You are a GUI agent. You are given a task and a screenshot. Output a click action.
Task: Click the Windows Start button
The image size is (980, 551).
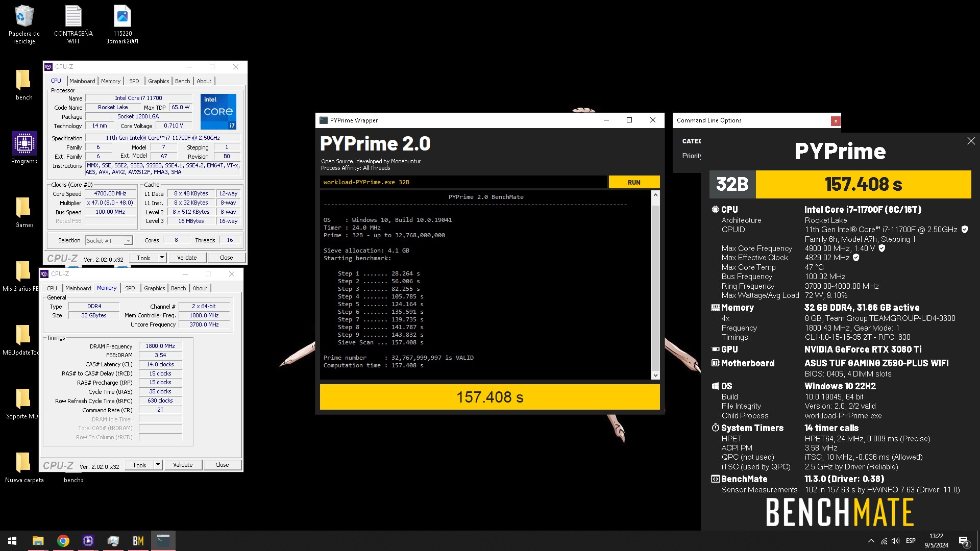(x=12, y=541)
